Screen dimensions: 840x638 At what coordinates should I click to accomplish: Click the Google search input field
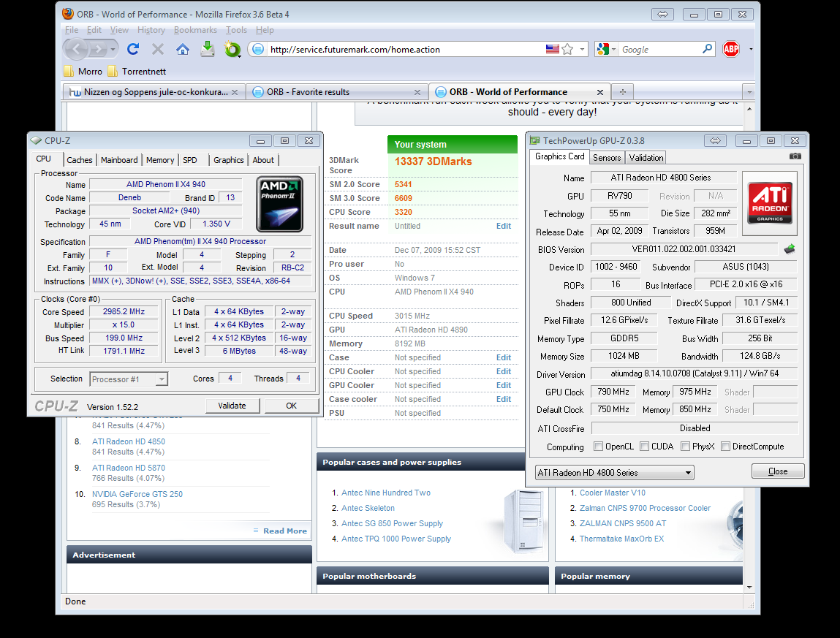click(659, 49)
